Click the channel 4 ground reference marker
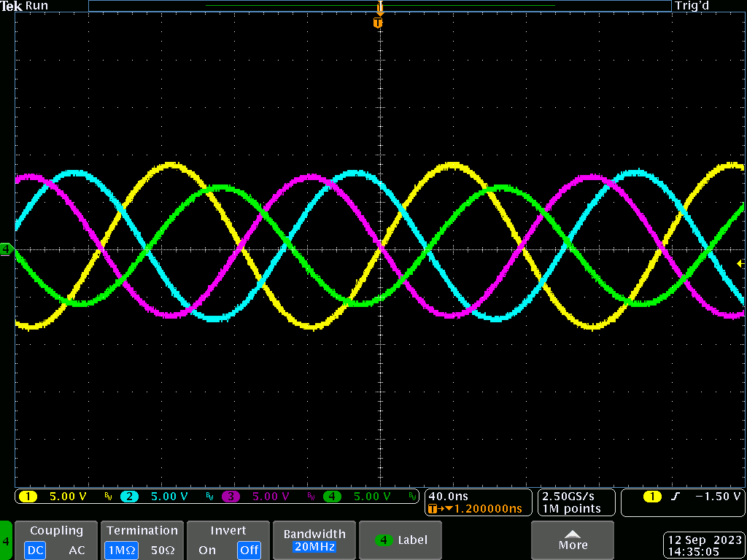 pos(7,250)
